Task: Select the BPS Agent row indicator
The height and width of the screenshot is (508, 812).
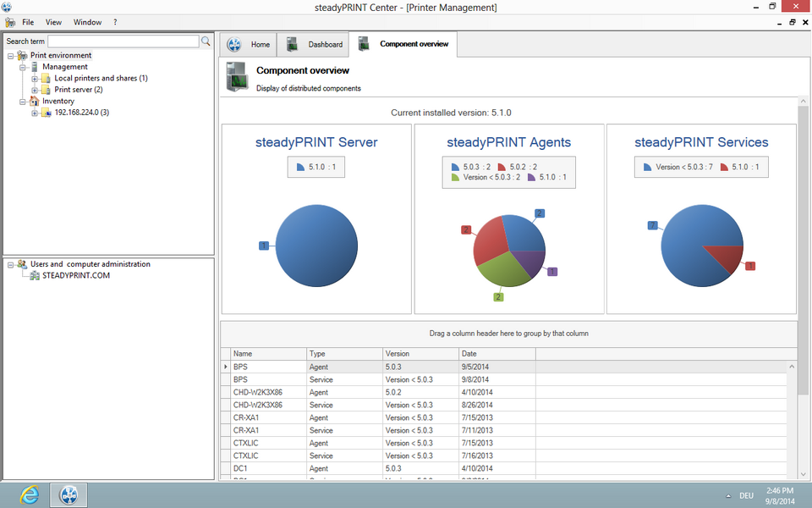Action: point(225,367)
